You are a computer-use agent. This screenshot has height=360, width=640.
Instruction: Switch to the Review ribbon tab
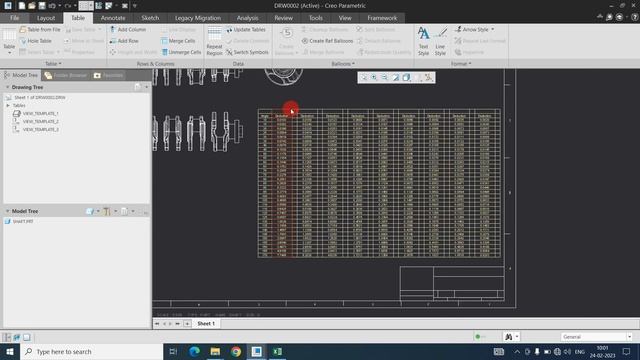283,18
